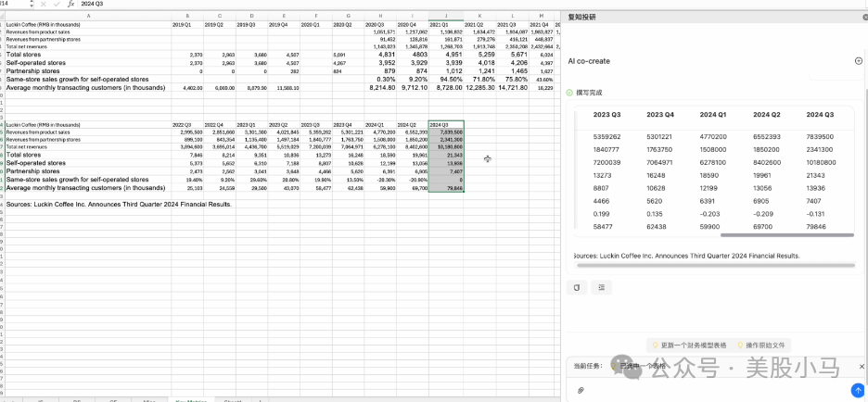Click the panel's Sources: Luckin Coffee Inc. line
The width and height of the screenshot is (868, 402).
pyautogui.click(x=687, y=256)
